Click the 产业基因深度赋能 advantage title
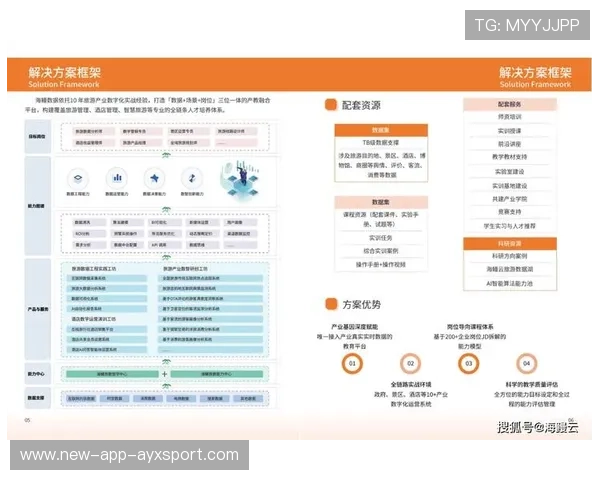The height and width of the screenshot is (480, 600). coord(354,327)
